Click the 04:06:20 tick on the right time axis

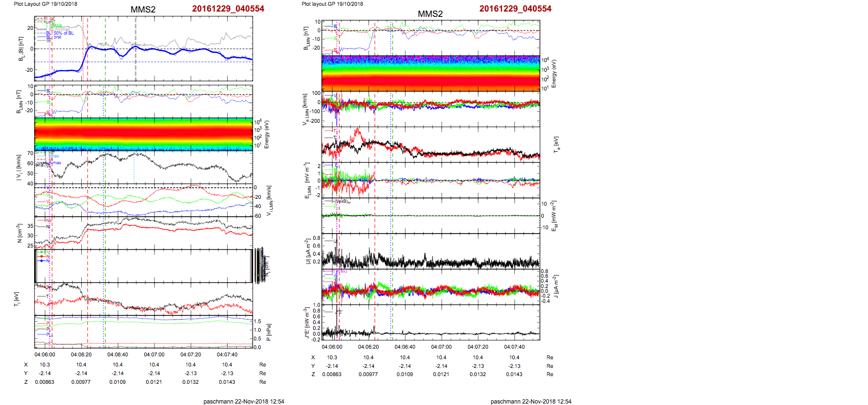coord(368,347)
